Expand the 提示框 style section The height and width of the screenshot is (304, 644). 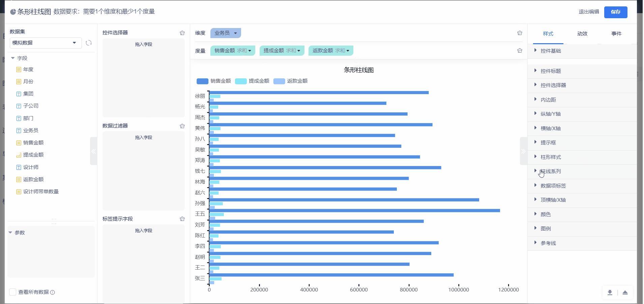(582, 143)
